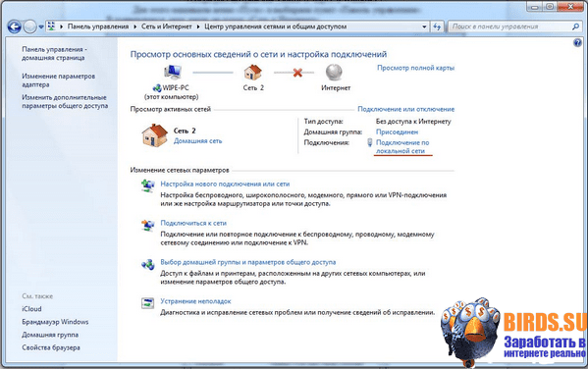This screenshot has width=588, height=369.
Task: Open Панель управления - домашняя страница link
Action: coord(54,53)
